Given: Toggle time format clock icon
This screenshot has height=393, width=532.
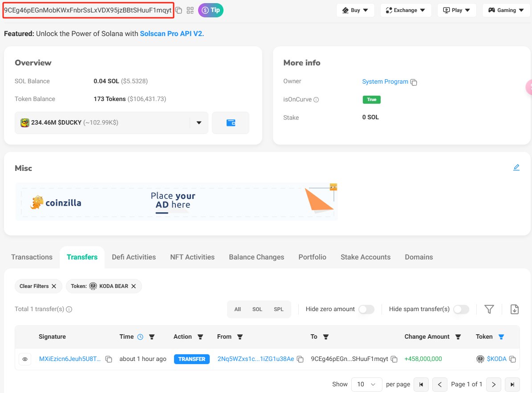Looking at the screenshot, I should [140, 337].
